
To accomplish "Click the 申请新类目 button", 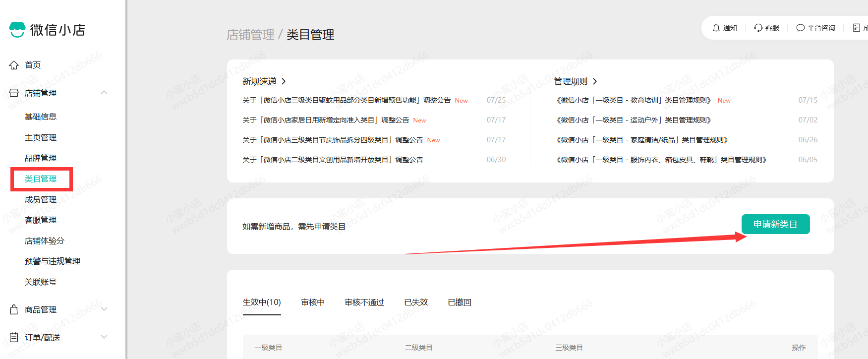I will 775,224.
